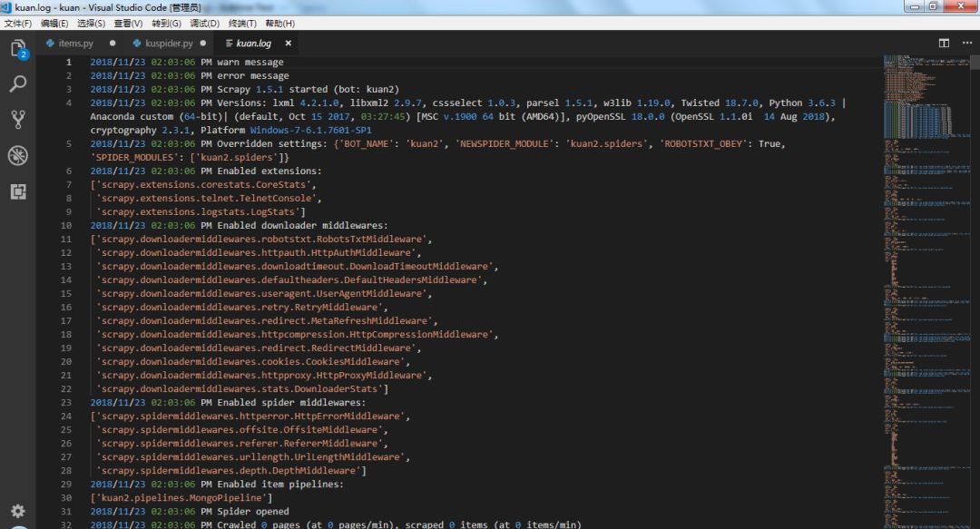The height and width of the screenshot is (529, 980).
Task: Open the Search view in activity bar
Action: [x=18, y=83]
